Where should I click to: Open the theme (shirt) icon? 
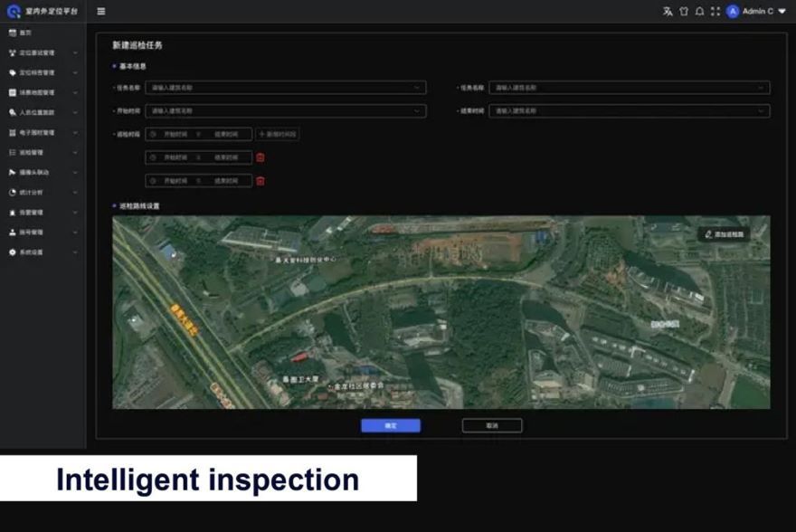click(x=684, y=12)
